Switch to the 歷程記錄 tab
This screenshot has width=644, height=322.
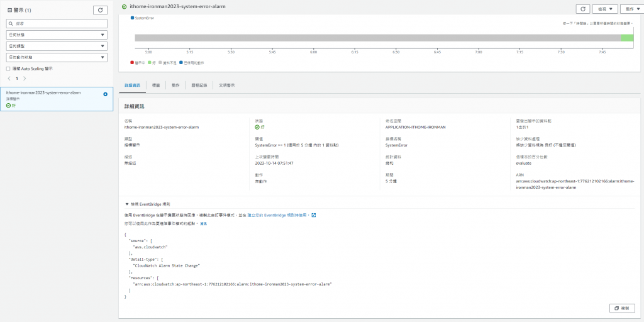(x=199, y=85)
